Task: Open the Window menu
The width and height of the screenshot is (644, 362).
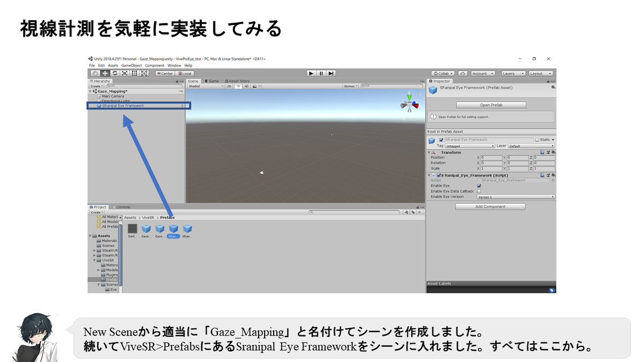Action: point(174,65)
